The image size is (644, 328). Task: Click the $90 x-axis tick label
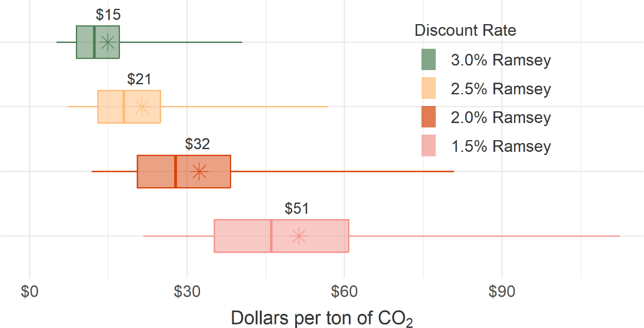pyautogui.click(x=502, y=292)
